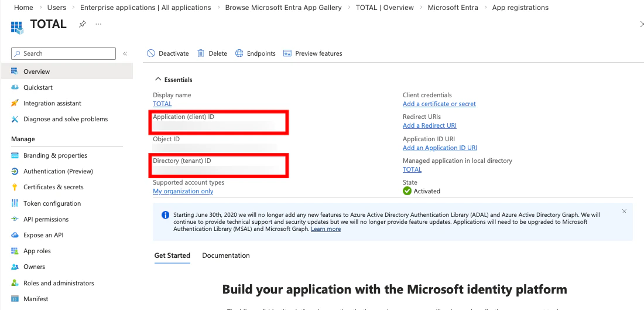Click the Preview features icon

(287, 53)
